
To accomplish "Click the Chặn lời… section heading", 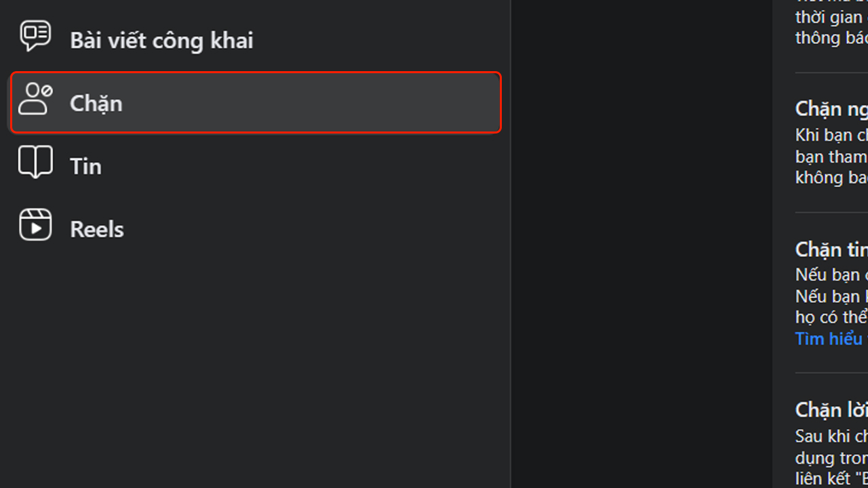I will point(831,410).
